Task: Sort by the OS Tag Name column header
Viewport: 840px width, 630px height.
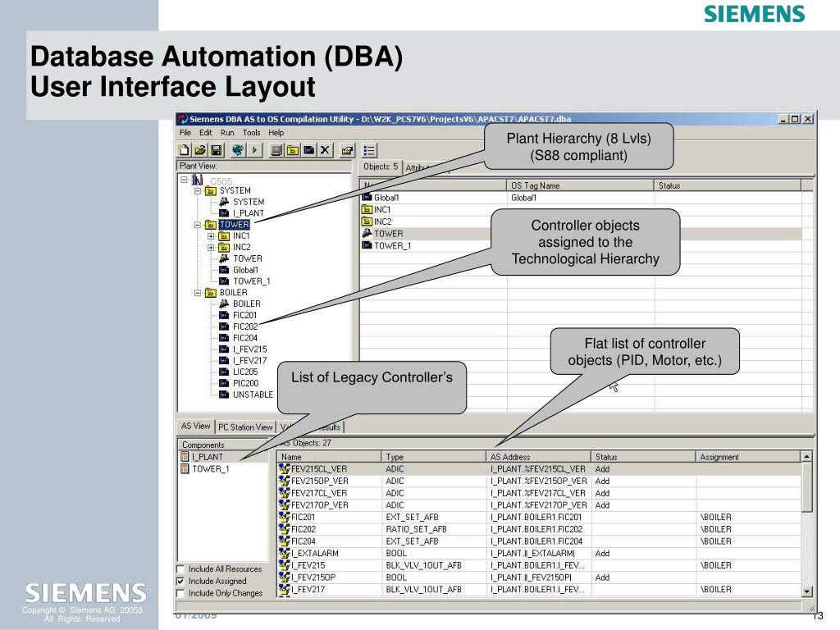Action: [x=580, y=185]
